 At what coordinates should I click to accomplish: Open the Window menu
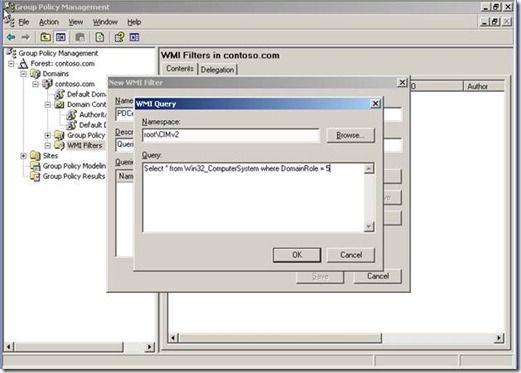(105, 22)
